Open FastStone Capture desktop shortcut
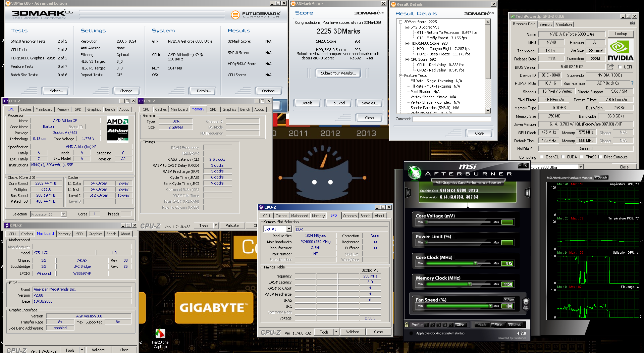Screen dimensions: 644x353 pyautogui.click(x=160, y=338)
